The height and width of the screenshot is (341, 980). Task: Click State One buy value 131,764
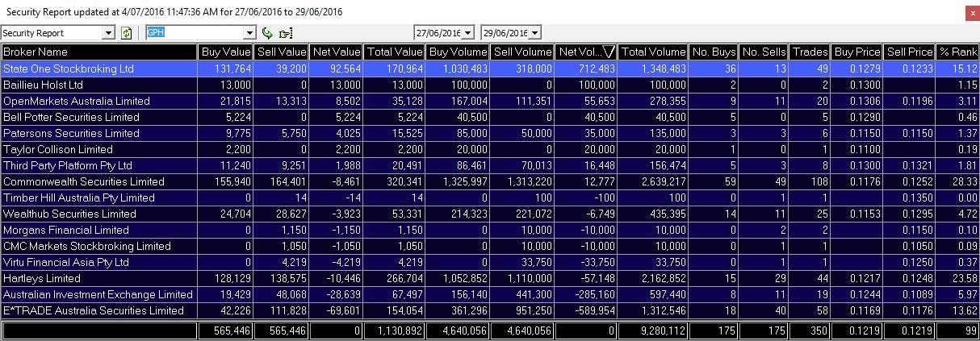tap(233, 69)
